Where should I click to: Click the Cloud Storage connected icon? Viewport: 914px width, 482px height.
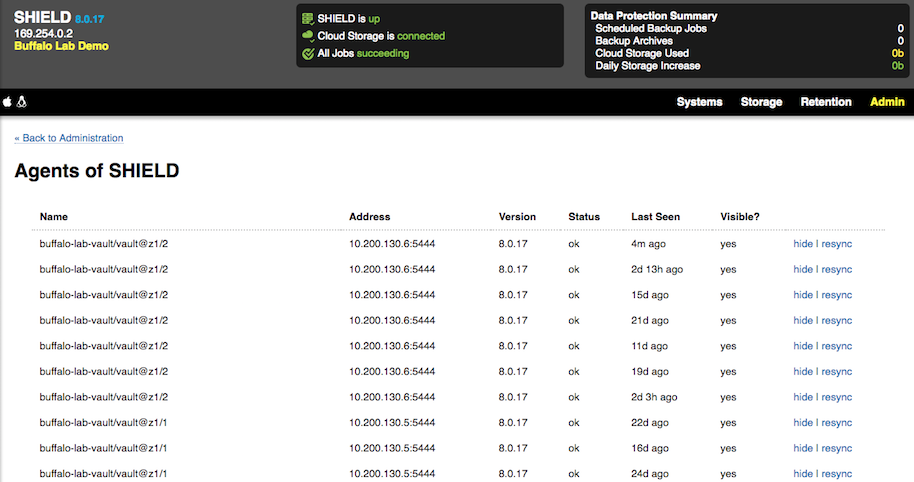(308, 36)
